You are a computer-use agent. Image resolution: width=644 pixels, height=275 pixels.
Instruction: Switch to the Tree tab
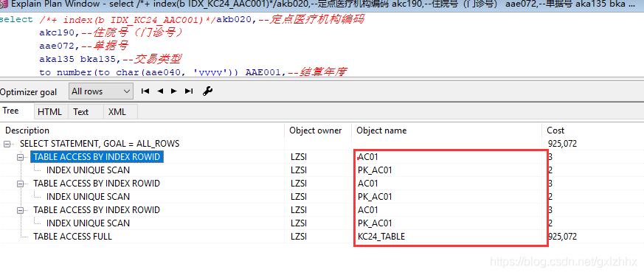[10, 111]
